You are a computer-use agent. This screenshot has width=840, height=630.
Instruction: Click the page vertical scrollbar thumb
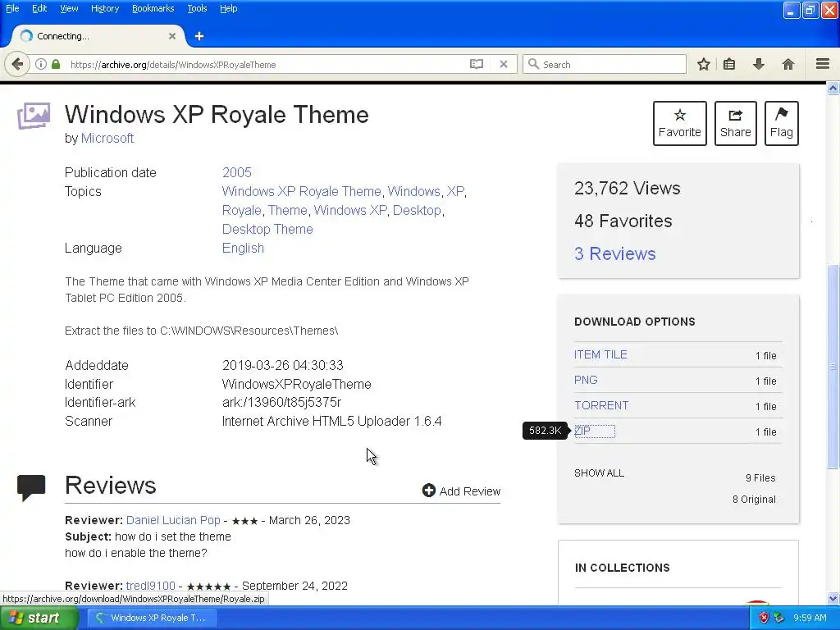click(x=833, y=367)
